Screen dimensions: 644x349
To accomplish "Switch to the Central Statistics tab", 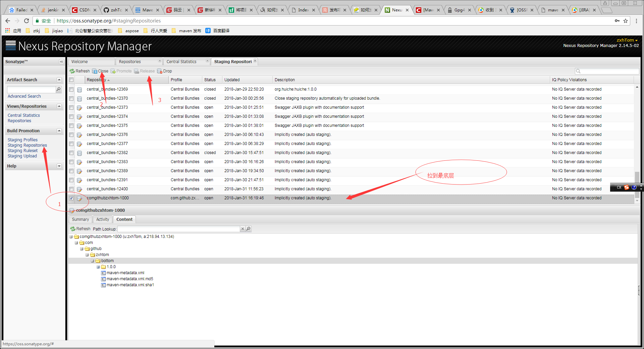I will (184, 62).
